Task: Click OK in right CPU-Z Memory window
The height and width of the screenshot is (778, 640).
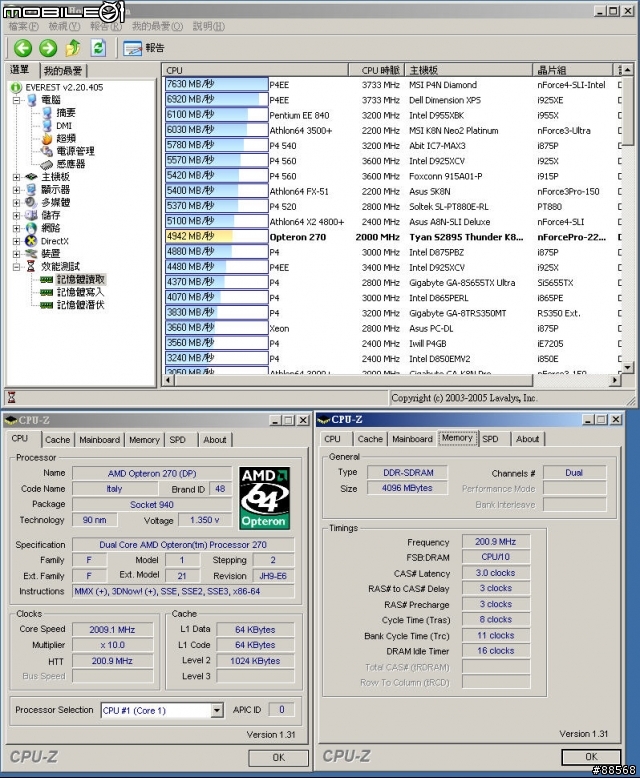Action: 591,757
